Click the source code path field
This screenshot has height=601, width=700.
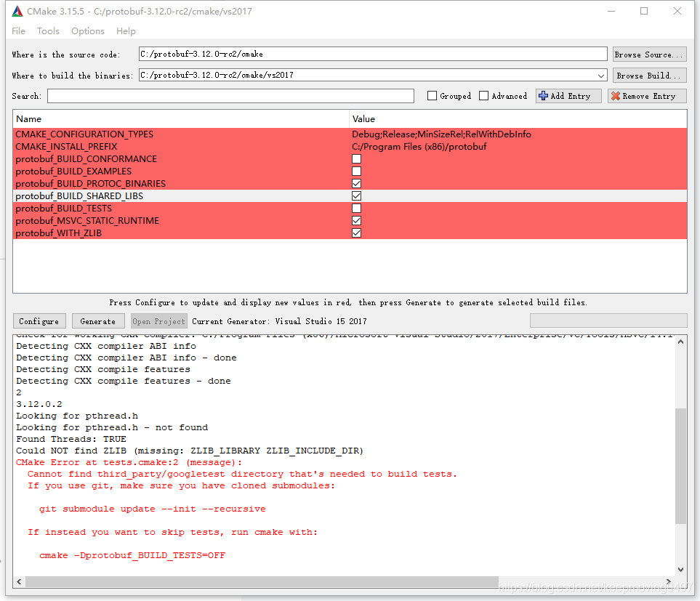pos(373,54)
